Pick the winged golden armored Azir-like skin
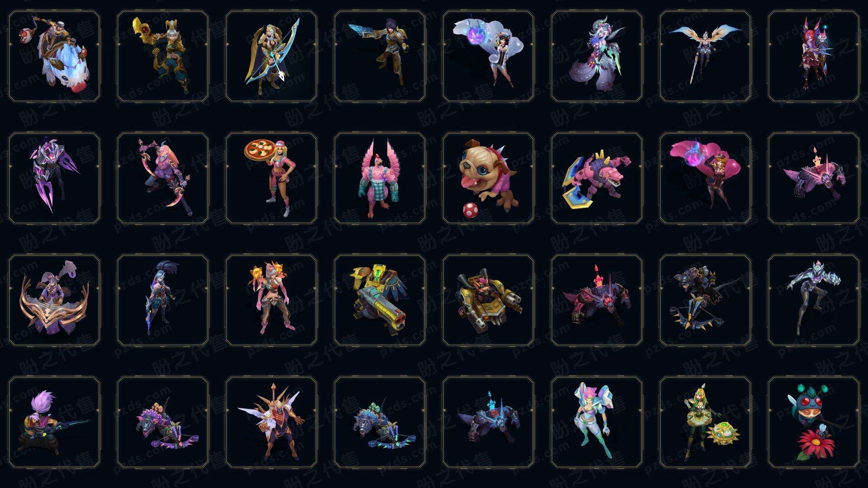 pos(271,422)
